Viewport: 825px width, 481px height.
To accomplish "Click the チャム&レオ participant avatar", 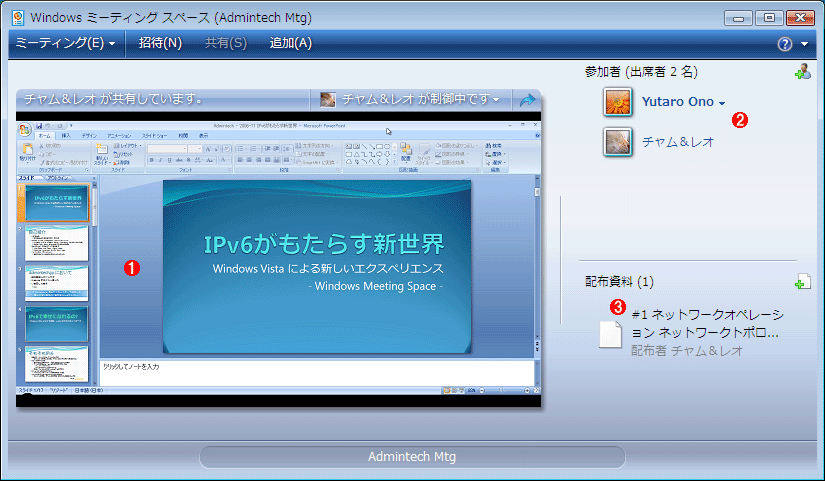I will click(x=618, y=142).
